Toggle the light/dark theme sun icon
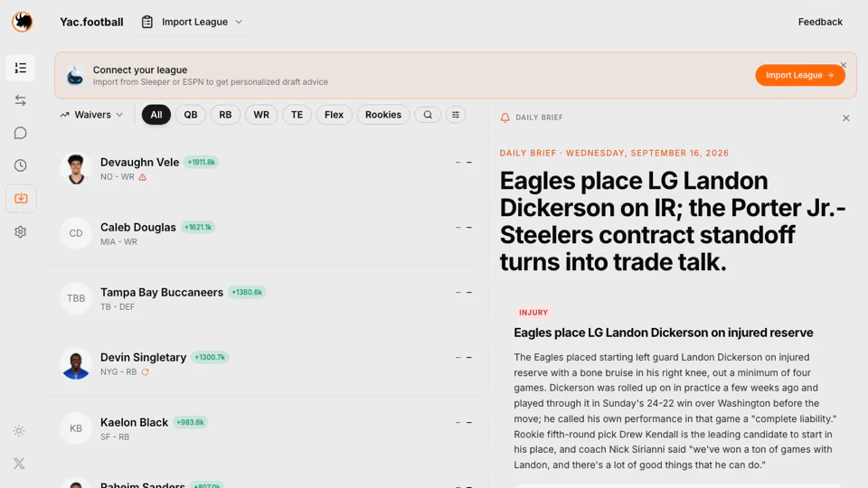 pos(19,430)
